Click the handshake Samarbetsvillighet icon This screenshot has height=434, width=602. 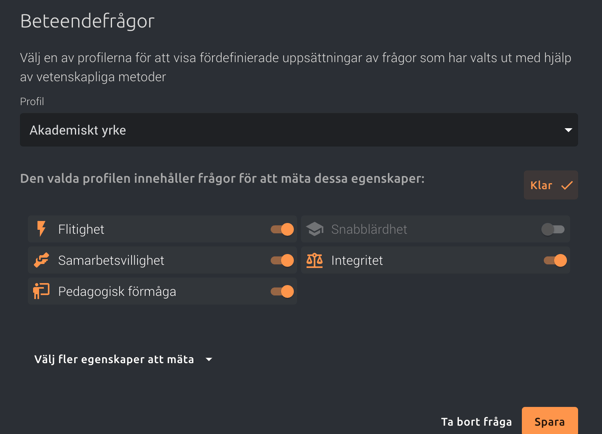click(x=41, y=260)
